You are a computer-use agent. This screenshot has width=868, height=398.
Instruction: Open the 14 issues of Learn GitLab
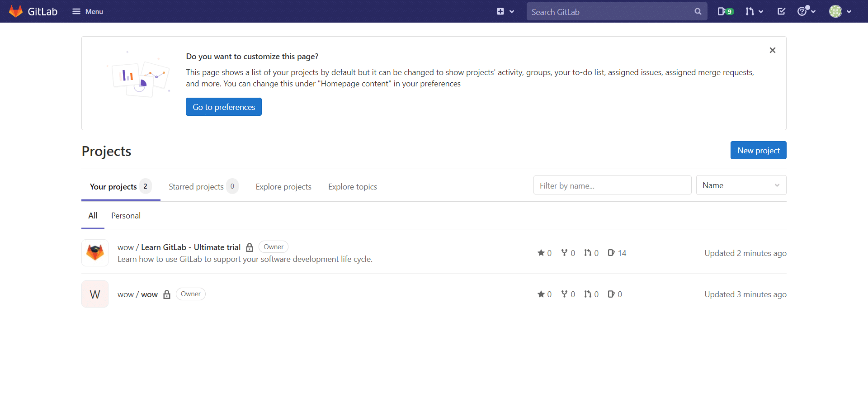617,253
